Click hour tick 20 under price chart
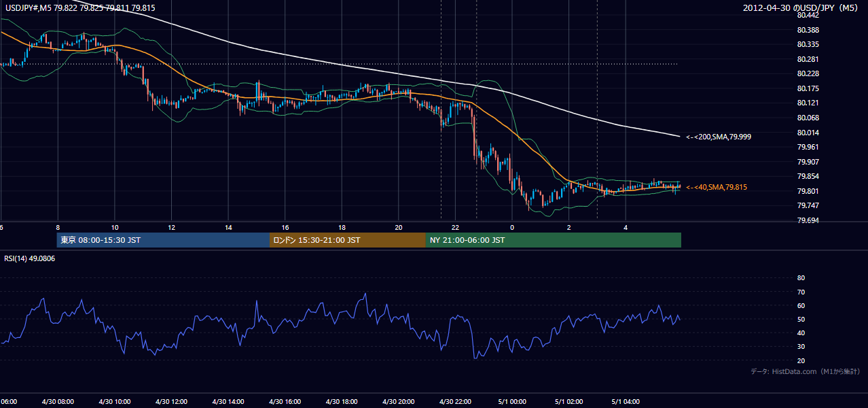 click(x=399, y=228)
